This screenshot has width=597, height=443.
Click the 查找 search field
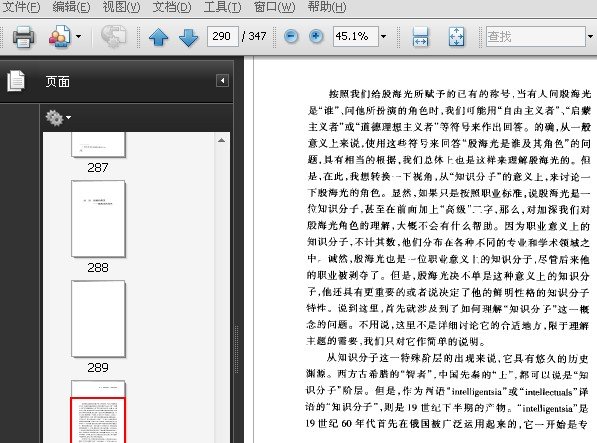click(536, 37)
